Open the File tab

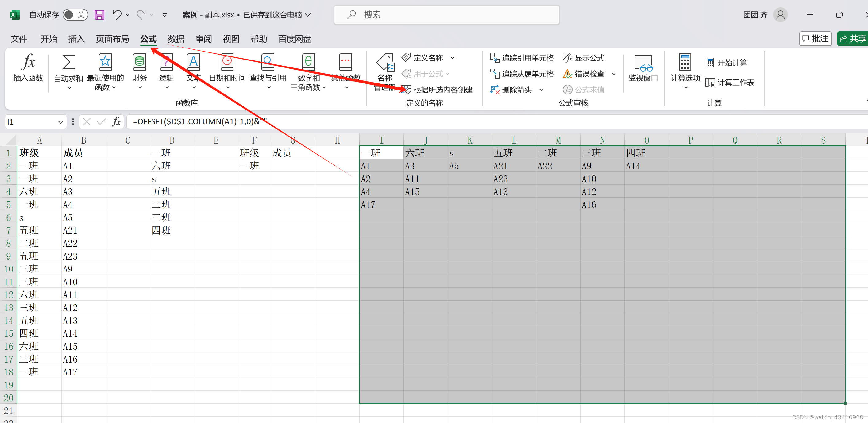tap(19, 39)
